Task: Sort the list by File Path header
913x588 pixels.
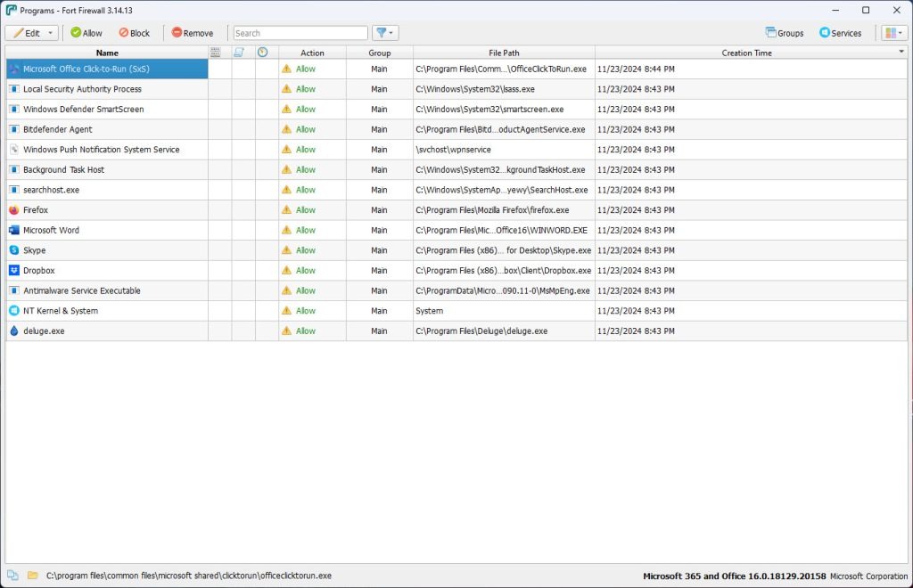Action: click(x=504, y=53)
